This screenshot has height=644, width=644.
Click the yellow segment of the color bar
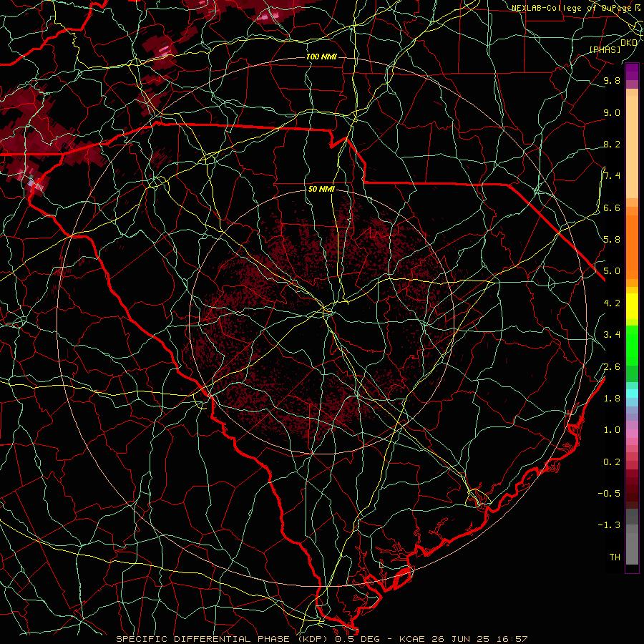pos(632,306)
